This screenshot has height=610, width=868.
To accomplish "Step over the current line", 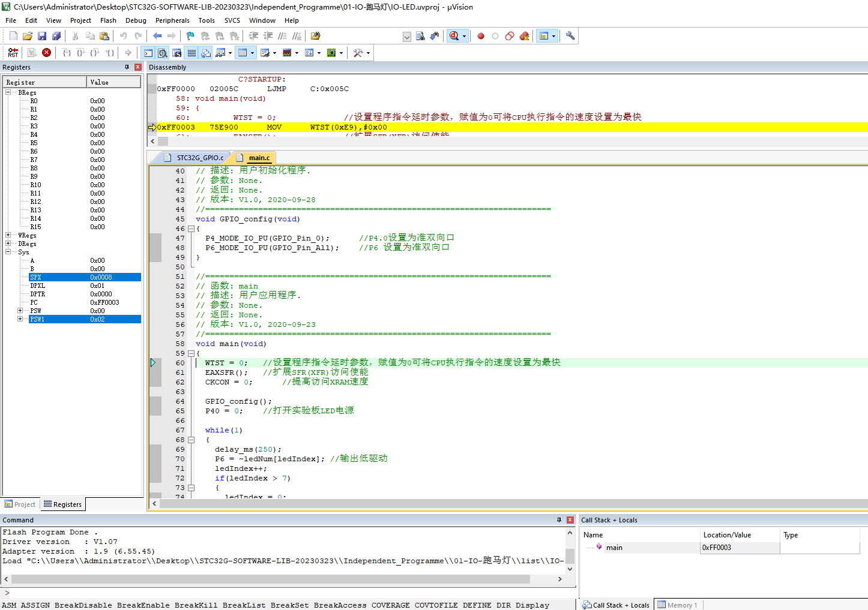I will click(81, 53).
